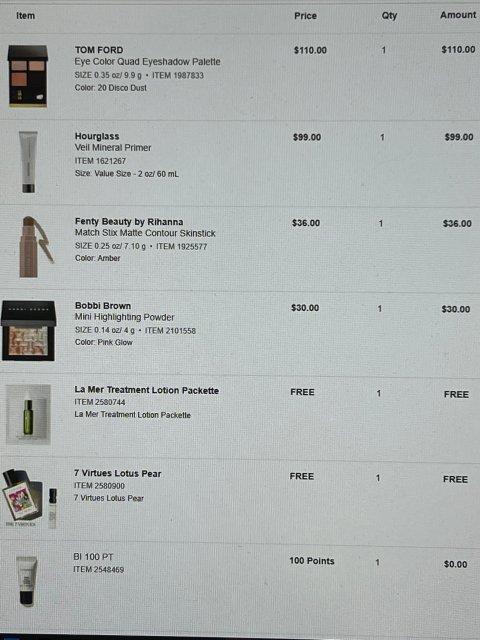Click the Fenty Beauty by Rihanna title
Screen dimensions: 480x640
pyautogui.click(x=129, y=222)
